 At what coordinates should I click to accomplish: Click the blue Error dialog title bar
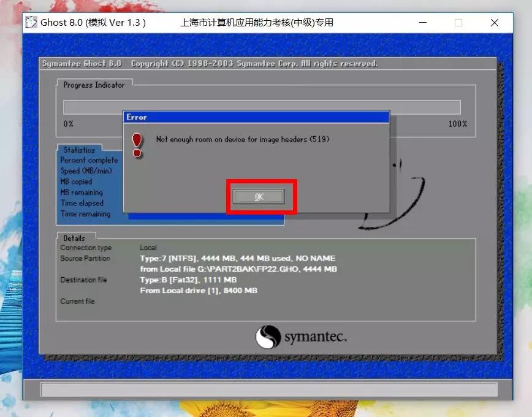(256, 117)
